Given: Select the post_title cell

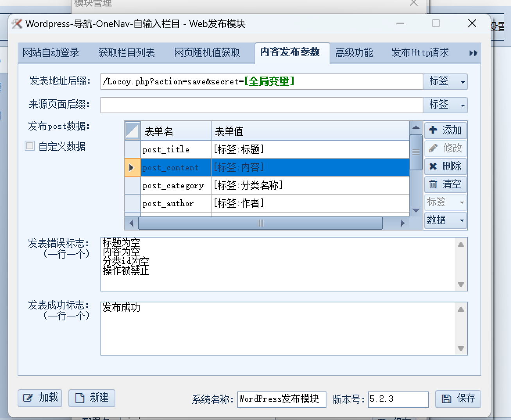Looking at the screenshot, I should tap(176, 149).
